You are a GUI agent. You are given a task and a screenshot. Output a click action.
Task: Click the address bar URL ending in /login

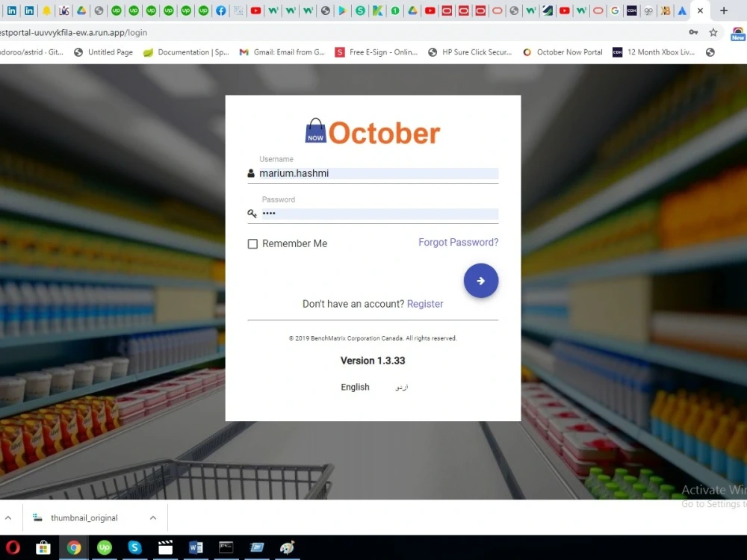74,32
